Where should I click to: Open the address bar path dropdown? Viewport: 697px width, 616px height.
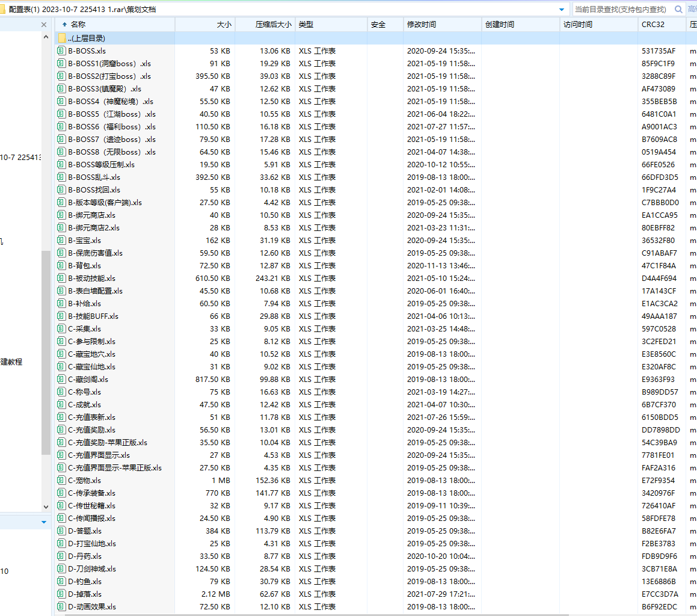[x=562, y=9]
